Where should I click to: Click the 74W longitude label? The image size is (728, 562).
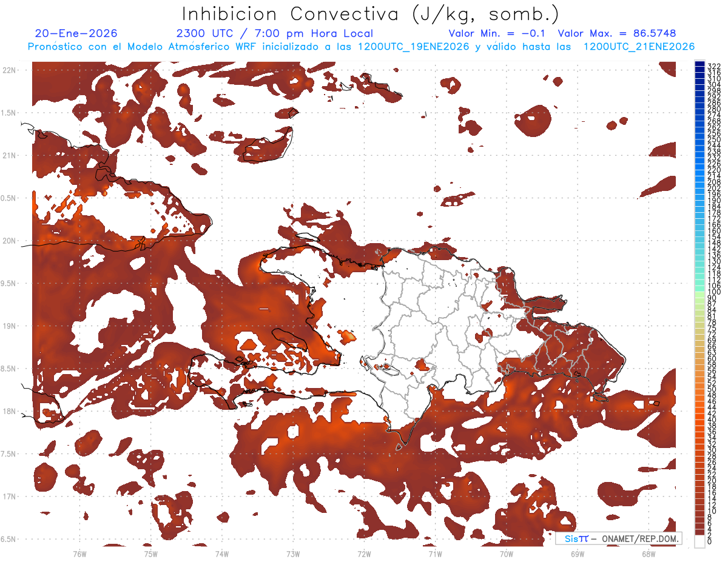click(x=221, y=554)
